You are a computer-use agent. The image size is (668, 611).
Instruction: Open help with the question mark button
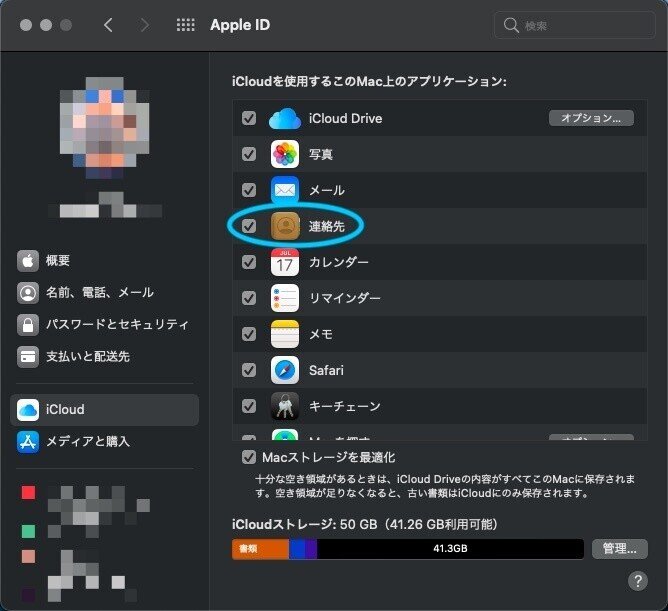(638, 581)
